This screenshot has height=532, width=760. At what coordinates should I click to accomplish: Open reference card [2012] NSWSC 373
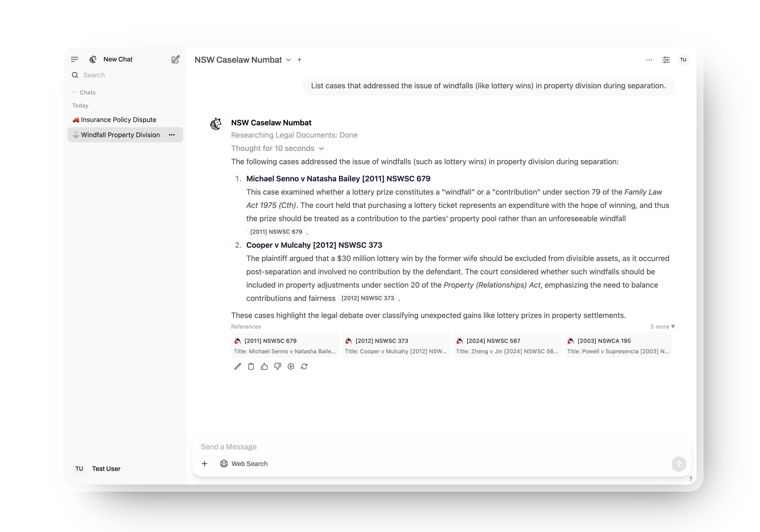396,345
